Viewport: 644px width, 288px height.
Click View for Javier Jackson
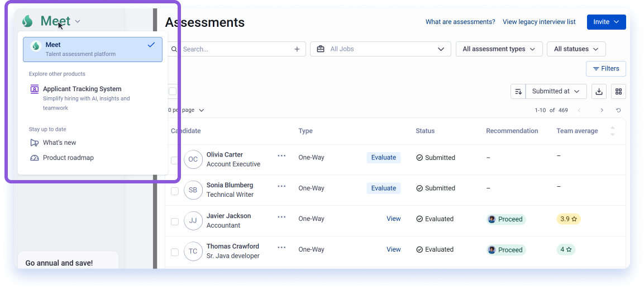click(393, 219)
